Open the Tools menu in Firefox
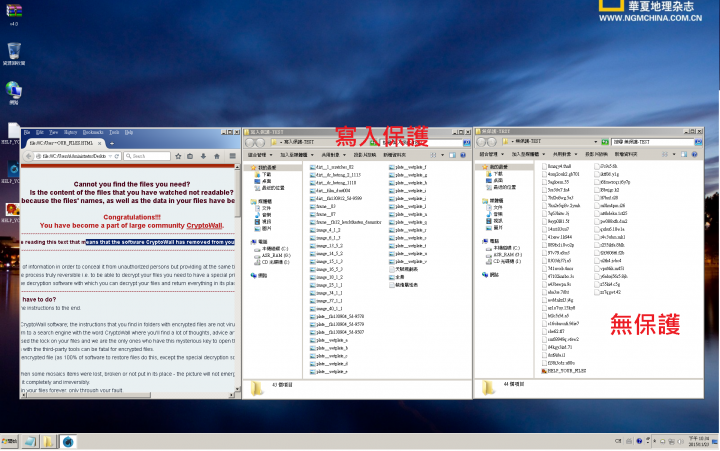 pyautogui.click(x=114, y=132)
